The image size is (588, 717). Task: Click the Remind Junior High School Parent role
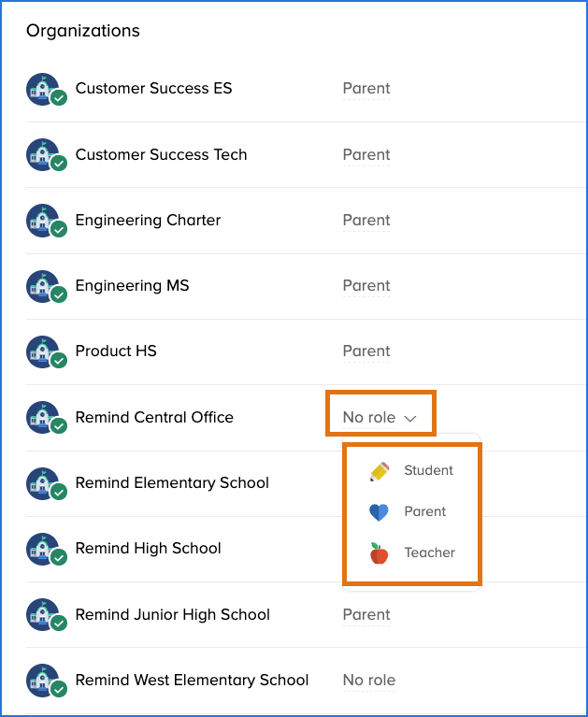[366, 614]
